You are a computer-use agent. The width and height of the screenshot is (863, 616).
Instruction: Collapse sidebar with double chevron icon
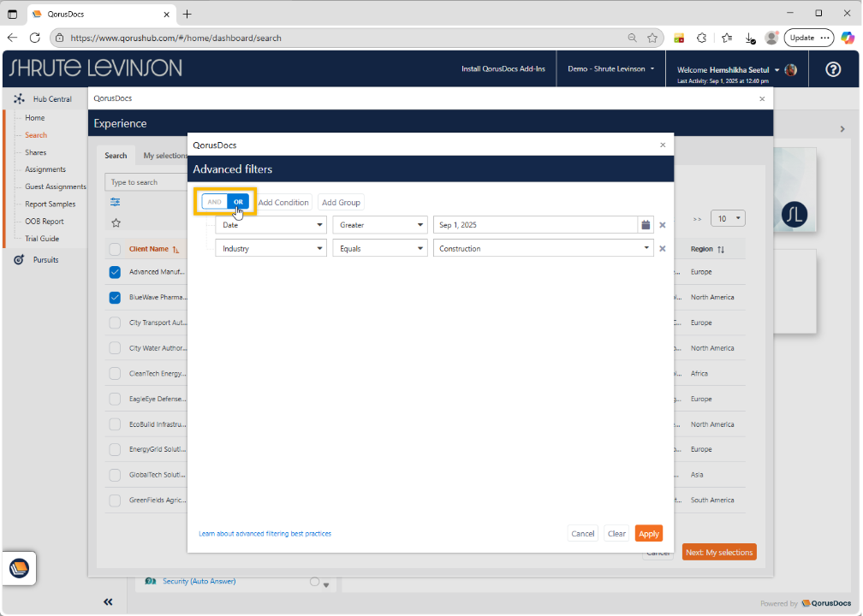click(x=108, y=601)
